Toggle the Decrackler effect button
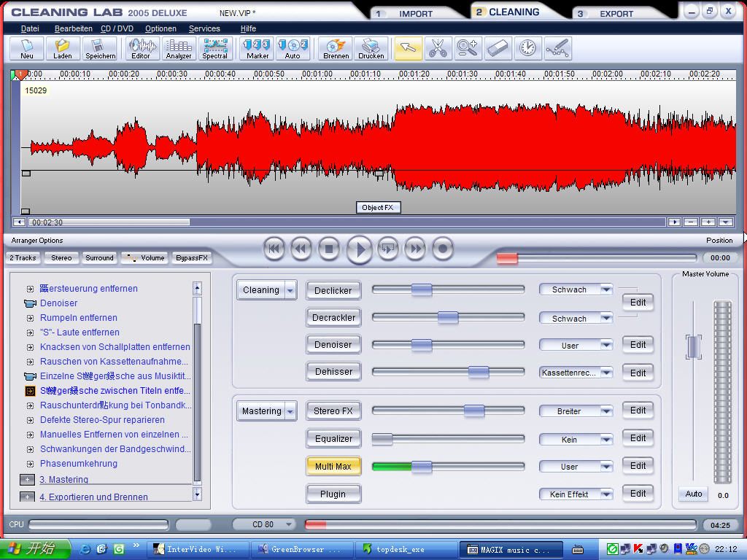The image size is (747, 560). pyautogui.click(x=333, y=318)
